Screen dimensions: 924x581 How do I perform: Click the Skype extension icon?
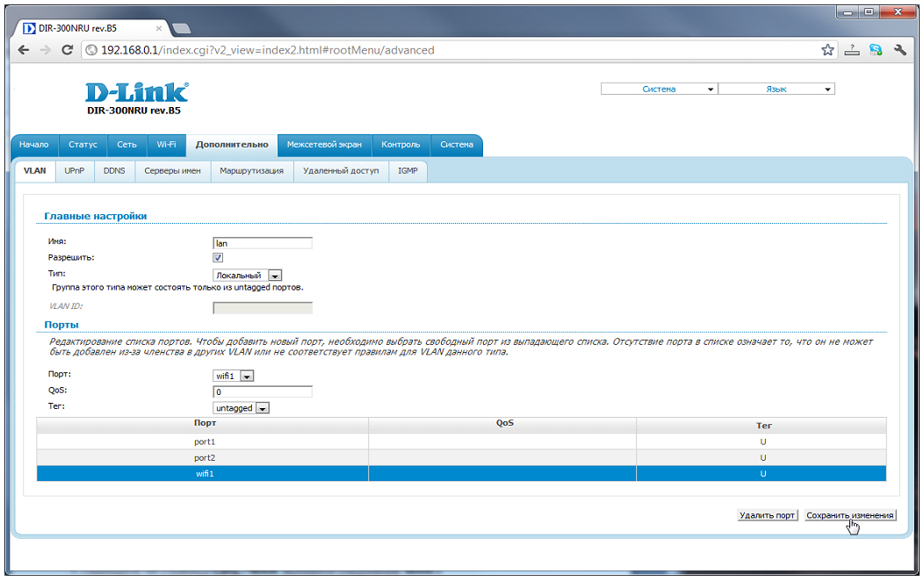pyautogui.click(x=876, y=50)
